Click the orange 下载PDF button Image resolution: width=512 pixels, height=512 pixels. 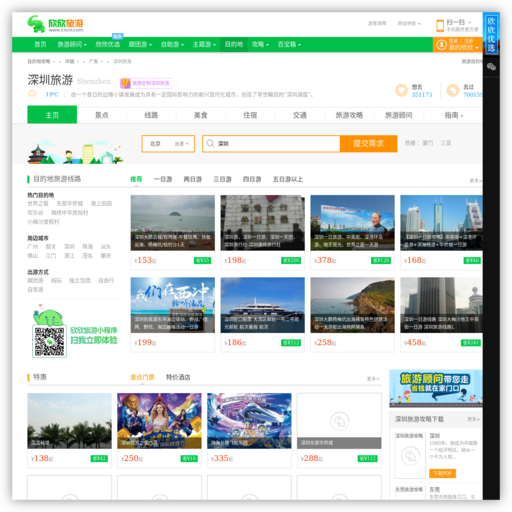tap(442, 473)
